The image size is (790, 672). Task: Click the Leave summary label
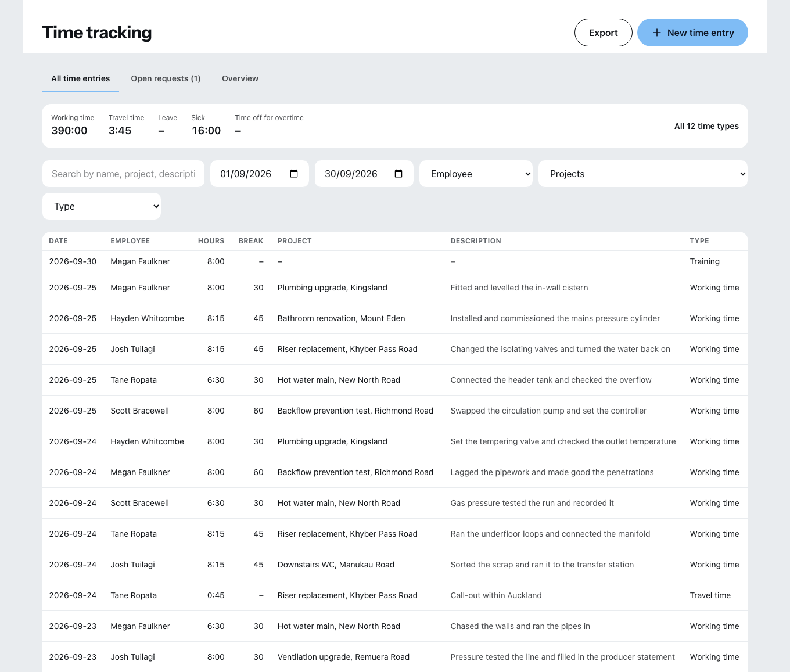point(167,118)
